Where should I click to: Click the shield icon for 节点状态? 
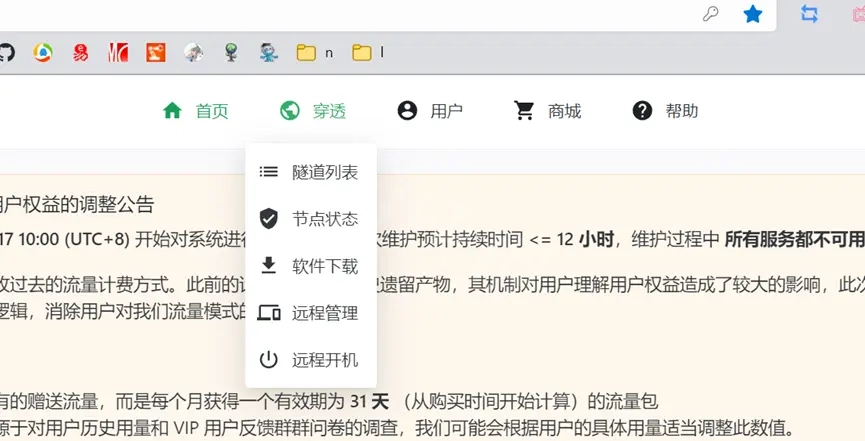(269, 219)
